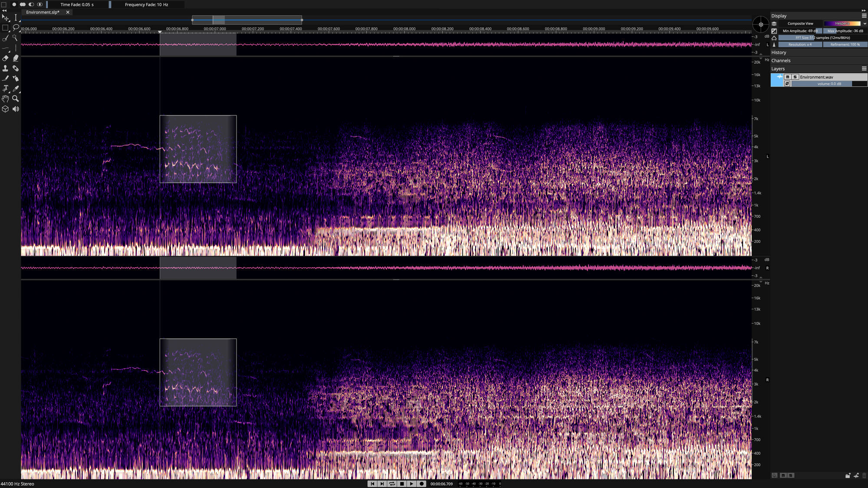
Task: Open the Hesperia colormap dropdown
Action: click(x=865, y=23)
